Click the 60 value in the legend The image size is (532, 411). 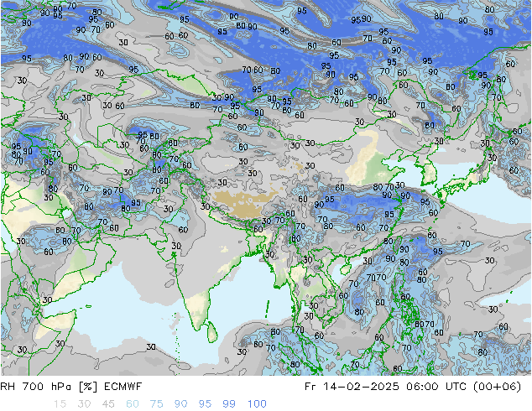(133, 404)
